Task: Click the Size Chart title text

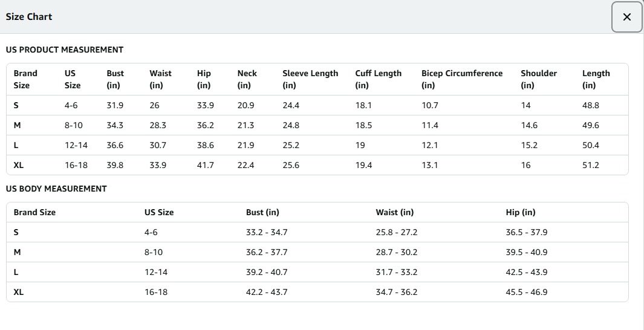Action: [x=29, y=17]
